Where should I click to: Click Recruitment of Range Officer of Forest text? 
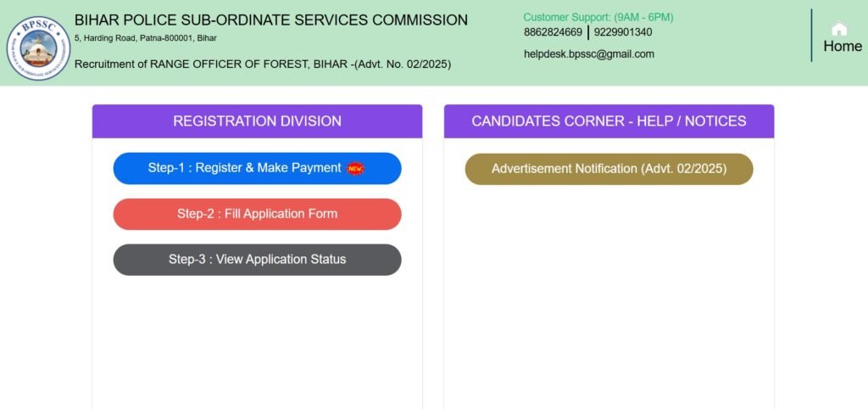point(263,64)
